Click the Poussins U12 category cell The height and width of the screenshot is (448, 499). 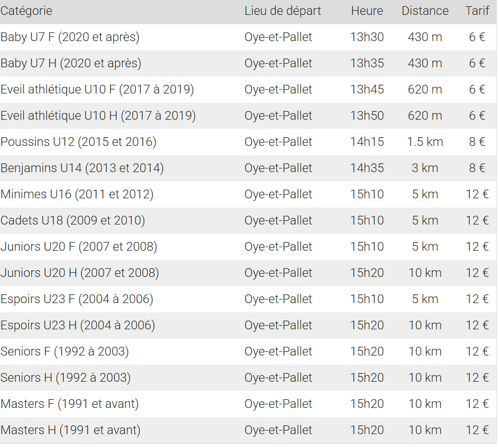[79, 142]
